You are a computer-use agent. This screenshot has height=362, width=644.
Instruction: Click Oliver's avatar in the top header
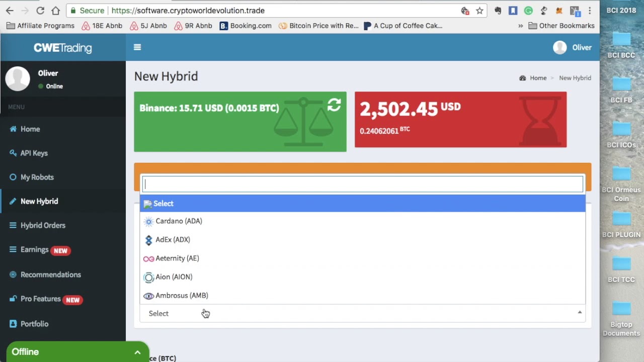click(560, 47)
